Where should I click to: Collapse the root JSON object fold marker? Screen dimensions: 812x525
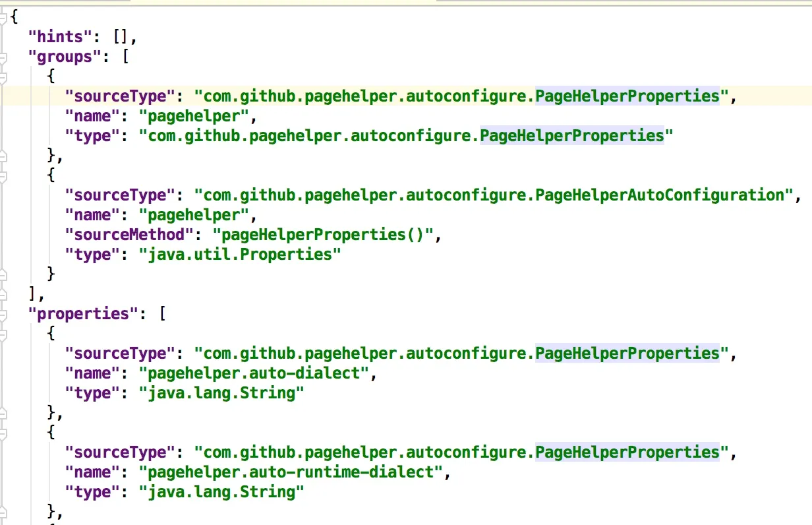[x=3, y=18]
